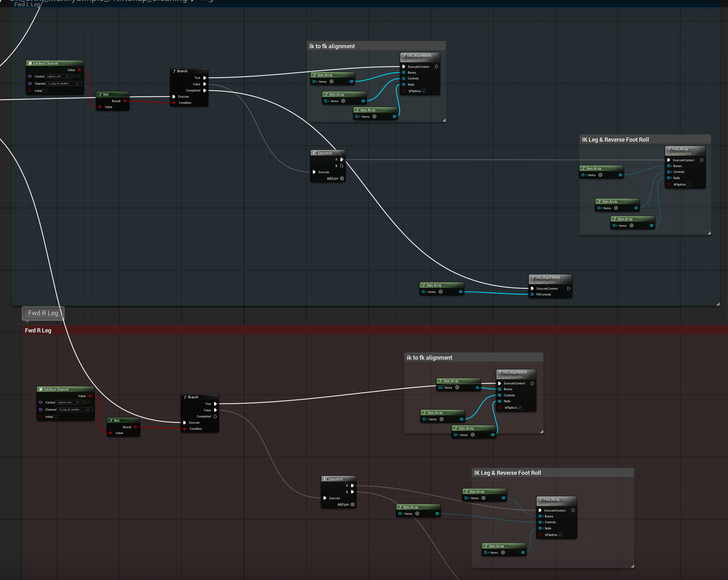Click the True execute pin on Fwd R Leg Branch node
Screen dimensions: 728x580
tap(215, 404)
